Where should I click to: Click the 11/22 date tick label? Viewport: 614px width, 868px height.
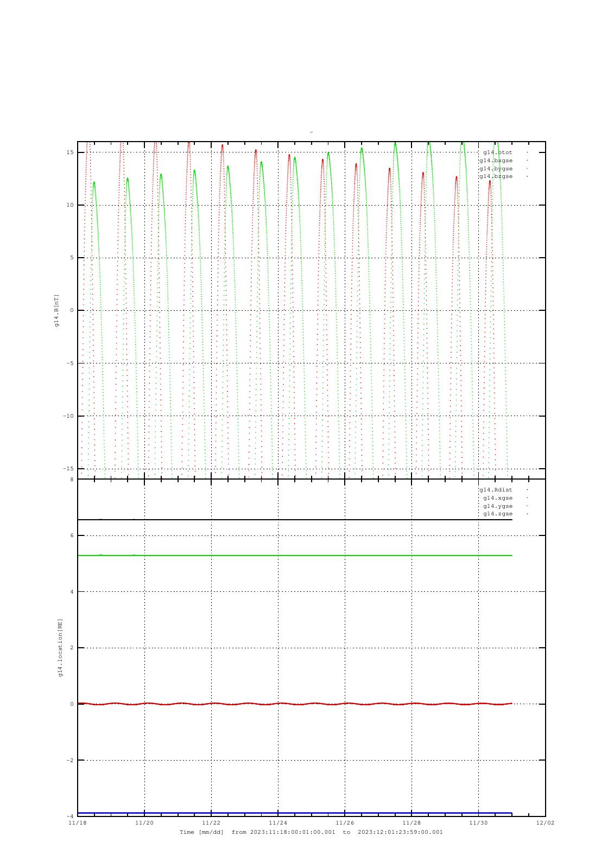click(x=211, y=823)
